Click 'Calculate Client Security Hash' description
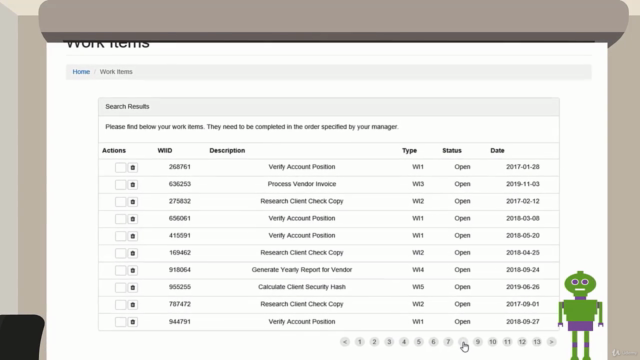 [x=302, y=287]
